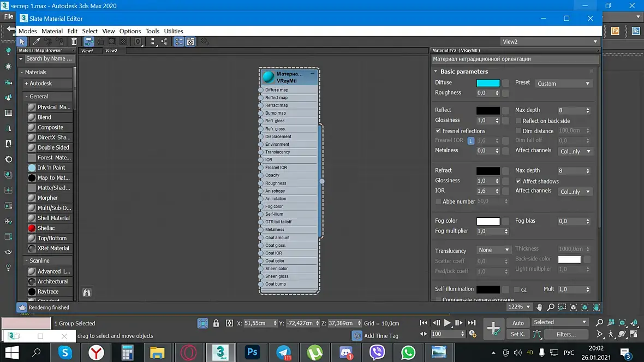Viewport: 644px width, 362px height.
Task: Click the Delete Selected trash icon
Action: coord(74,41)
